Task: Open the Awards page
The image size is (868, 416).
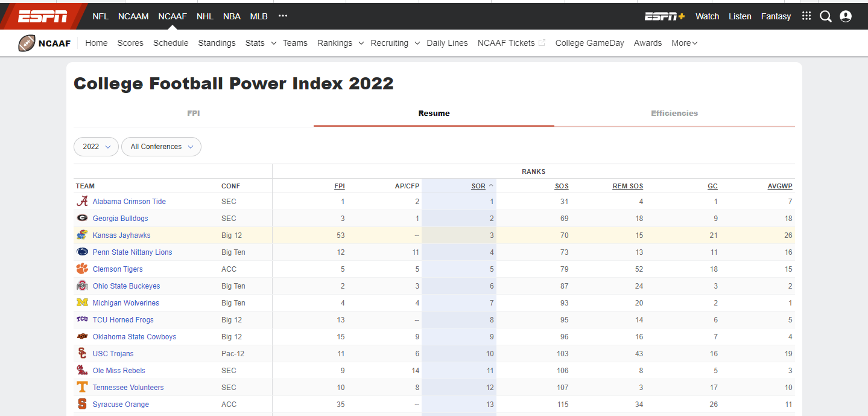Action: pos(648,43)
